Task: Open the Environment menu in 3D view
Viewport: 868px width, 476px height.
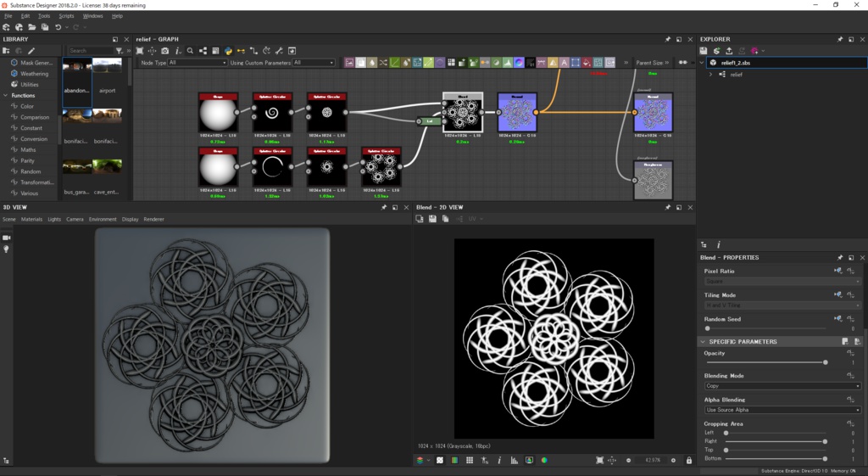Action: coord(103,220)
